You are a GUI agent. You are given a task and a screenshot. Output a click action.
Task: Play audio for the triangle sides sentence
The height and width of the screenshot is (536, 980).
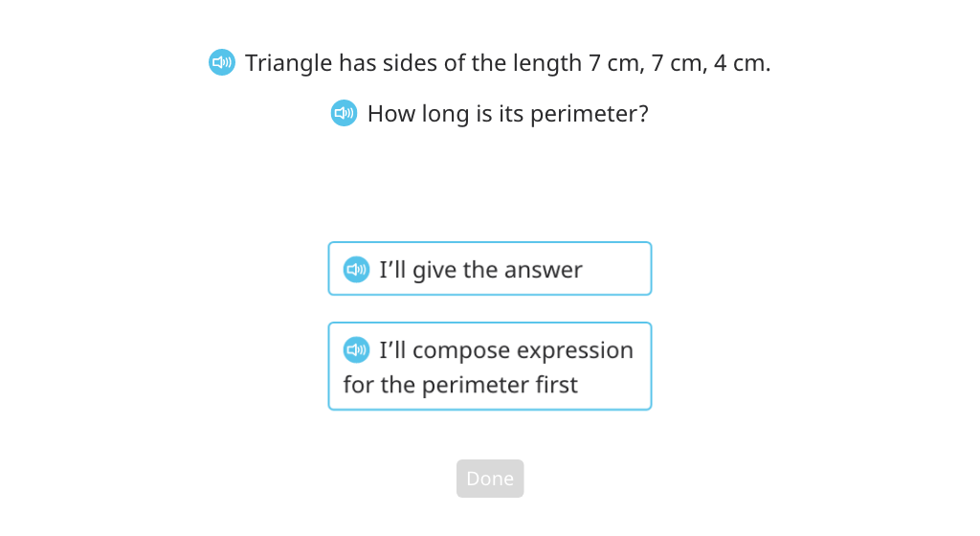222,62
